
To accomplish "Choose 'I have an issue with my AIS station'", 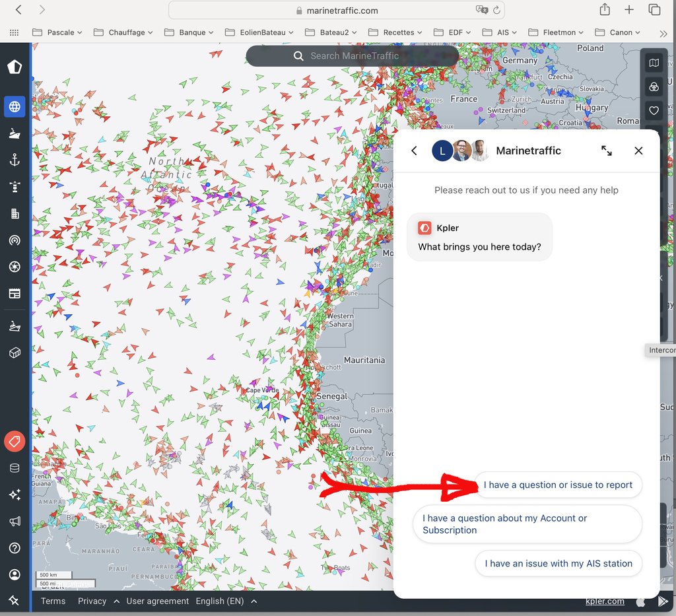I will [x=558, y=563].
